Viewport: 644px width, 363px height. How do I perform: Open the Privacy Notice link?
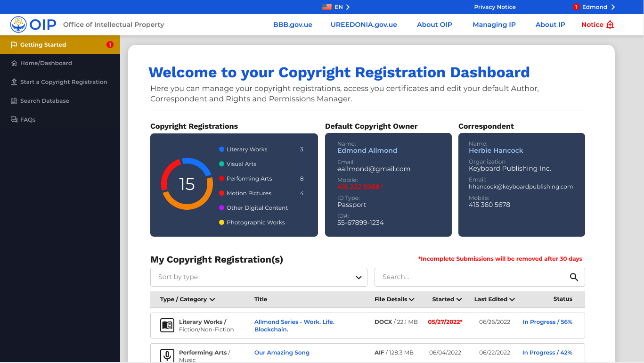(495, 7)
